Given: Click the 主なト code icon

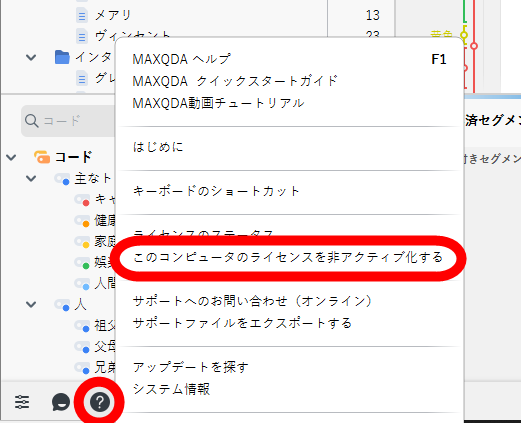Looking at the screenshot, I should click(x=62, y=179).
